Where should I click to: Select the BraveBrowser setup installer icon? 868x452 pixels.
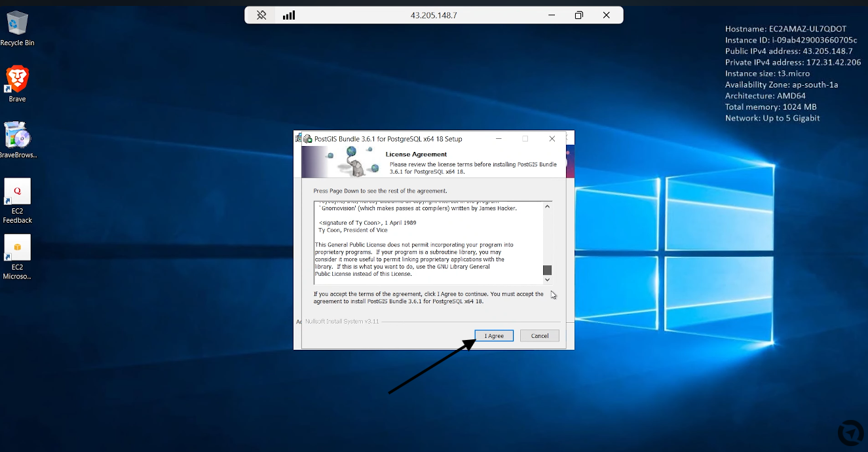(17, 140)
